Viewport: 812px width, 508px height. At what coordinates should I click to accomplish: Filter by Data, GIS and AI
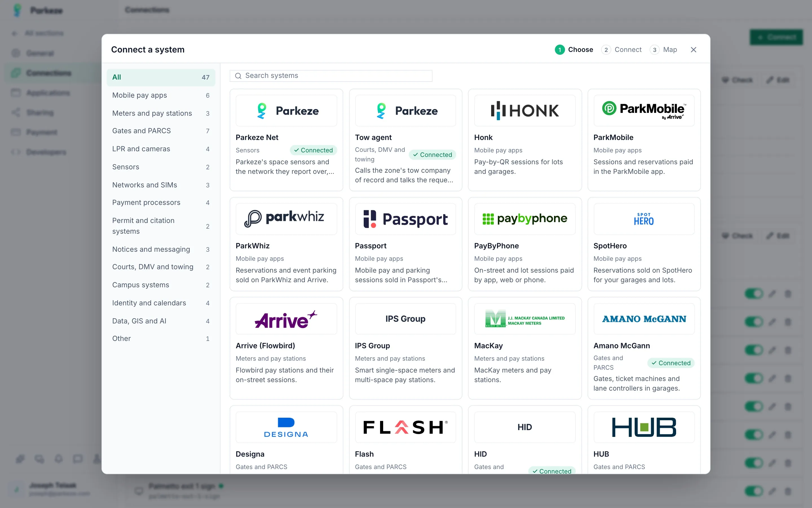click(x=161, y=321)
